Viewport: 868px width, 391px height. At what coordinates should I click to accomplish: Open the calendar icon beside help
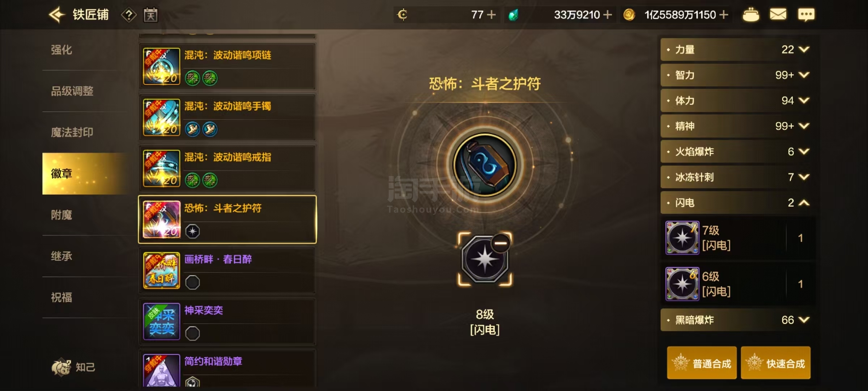pos(150,15)
